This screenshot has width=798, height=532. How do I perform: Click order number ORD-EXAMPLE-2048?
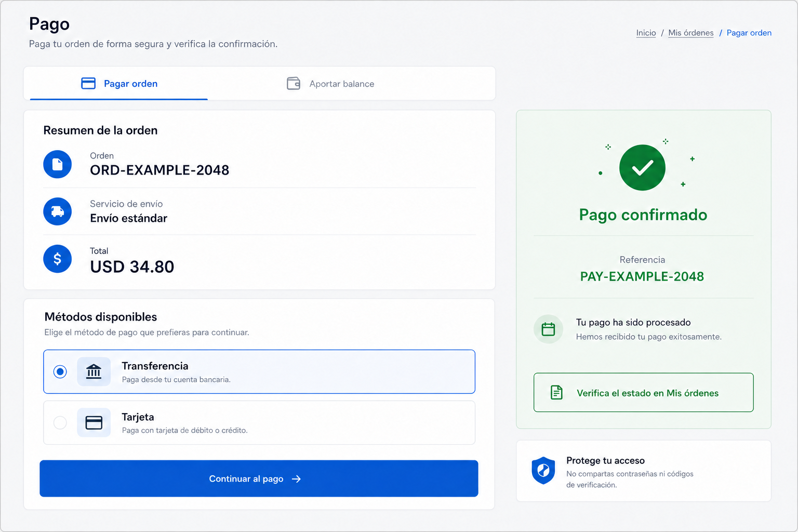[x=159, y=170]
